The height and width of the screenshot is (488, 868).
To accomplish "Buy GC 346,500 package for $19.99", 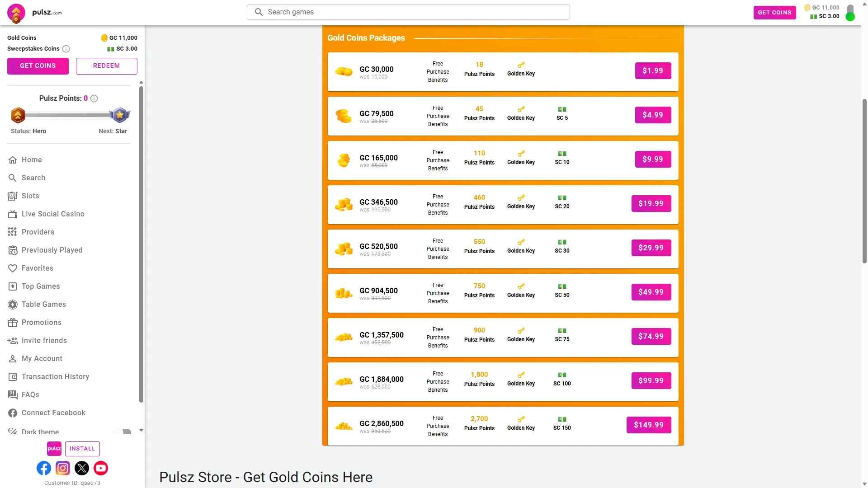I will pyautogui.click(x=651, y=204).
